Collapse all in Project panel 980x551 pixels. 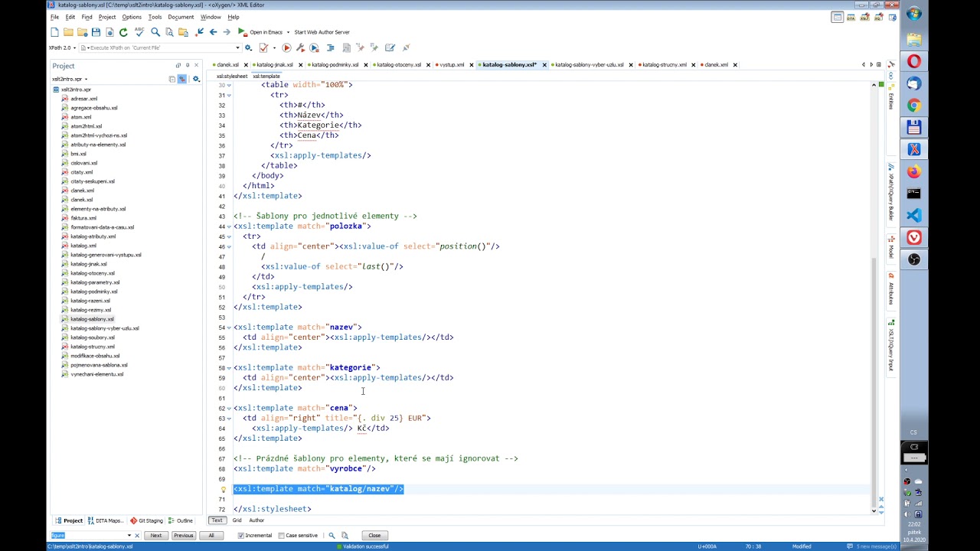(171, 79)
